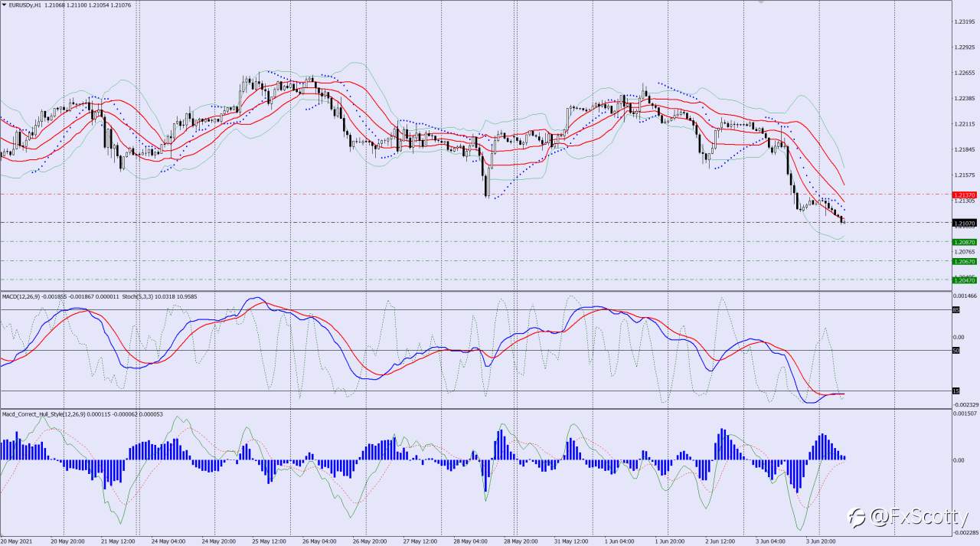Click the triangle arrow beside EURUSDy,H1 title

click(4, 4)
